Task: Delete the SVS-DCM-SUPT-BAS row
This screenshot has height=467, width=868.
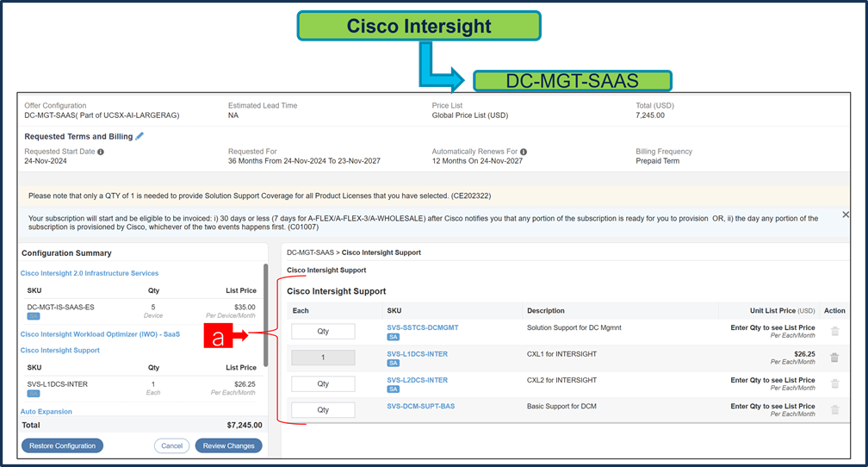Action: click(834, 410)
